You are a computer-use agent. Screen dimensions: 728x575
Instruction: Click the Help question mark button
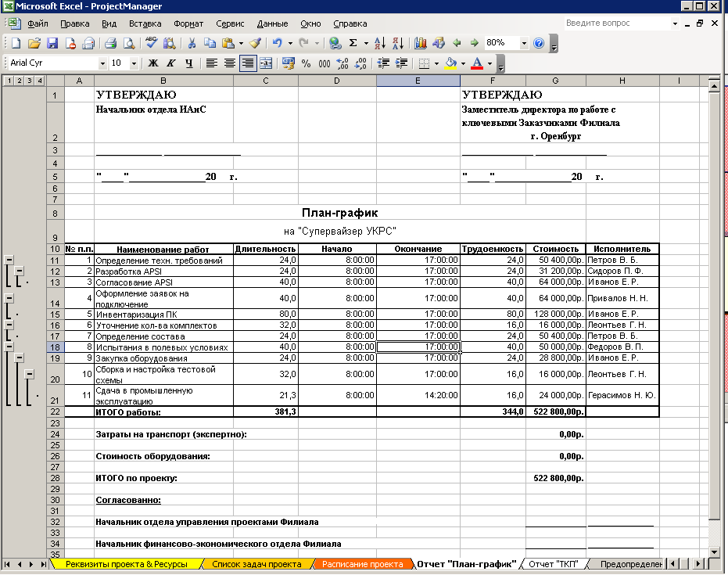point(539,43)
